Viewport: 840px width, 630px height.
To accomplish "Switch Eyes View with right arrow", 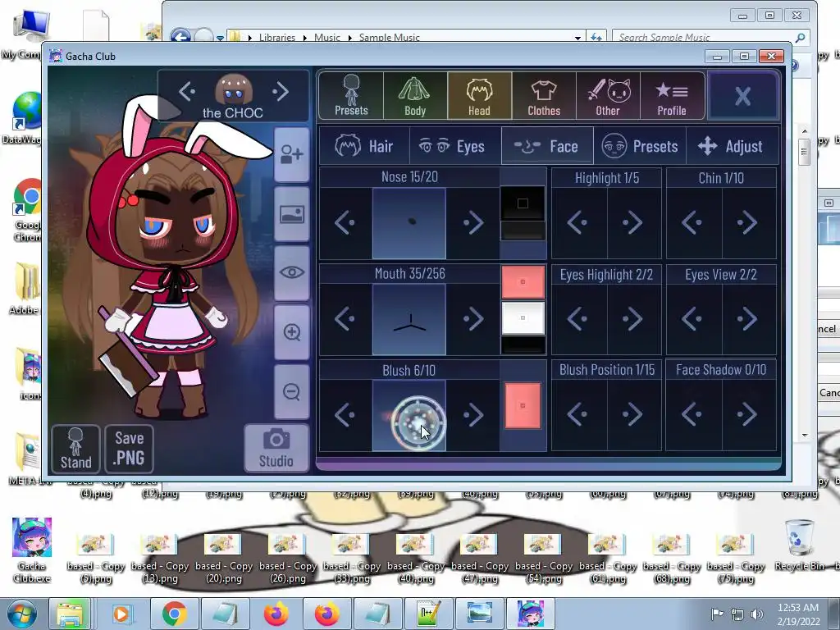I will [x=748, y=319].
